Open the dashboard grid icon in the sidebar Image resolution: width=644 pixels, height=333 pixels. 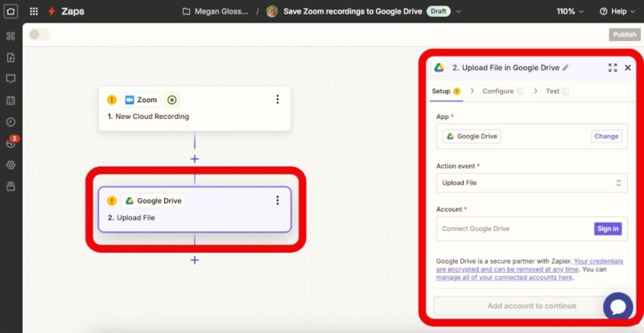click(x=10, y=36)
